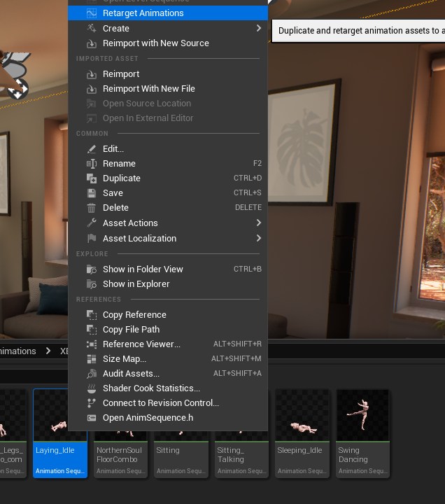Open Reference Viewer...
Viewport: 445px width, 504px height.
168,344
